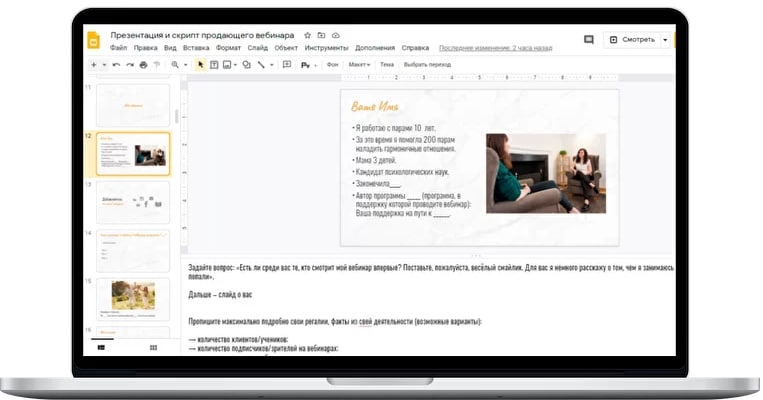Select the shape tool icon
Image resolution: width=763 pixels, height=400 pixels.
247,65
